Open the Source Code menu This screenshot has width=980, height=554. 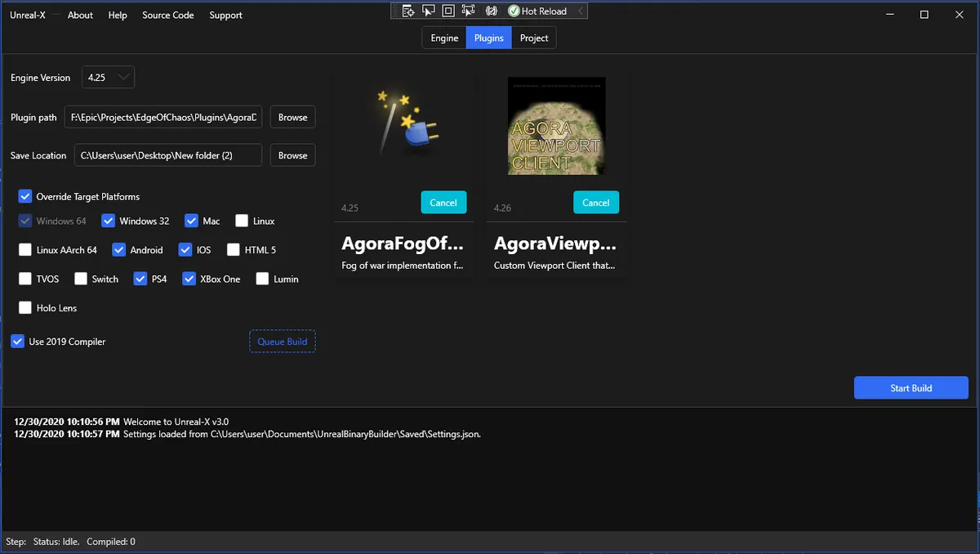pos(167,15)
